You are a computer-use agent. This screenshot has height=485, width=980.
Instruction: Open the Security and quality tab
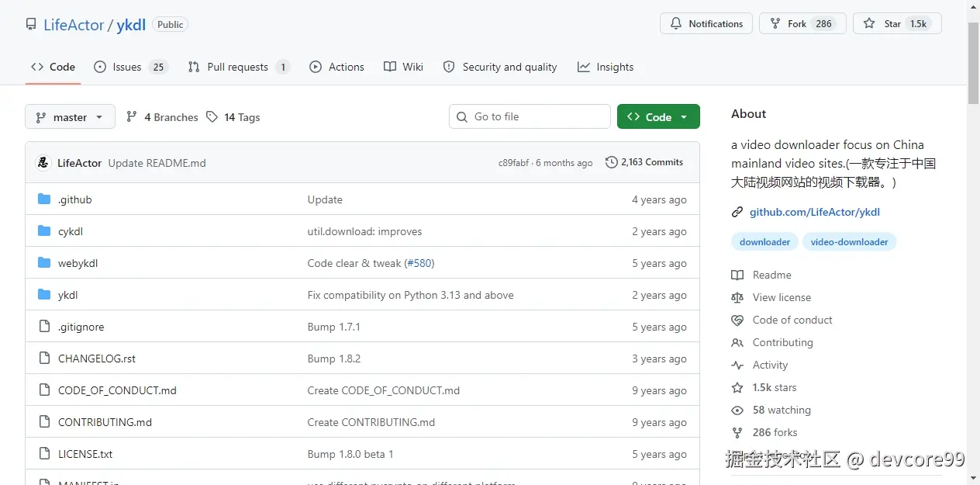(x=500, y=67)
